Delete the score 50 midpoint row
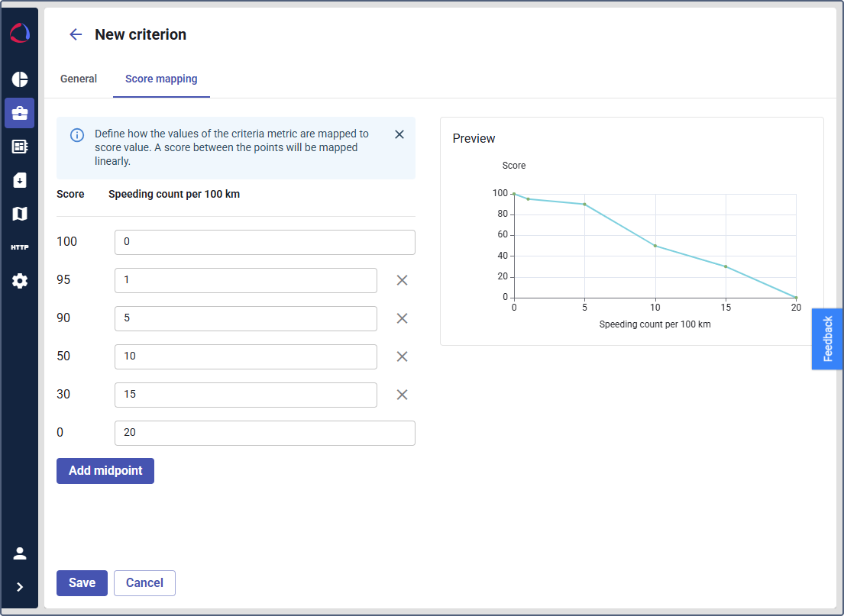 tap(402, 356)
